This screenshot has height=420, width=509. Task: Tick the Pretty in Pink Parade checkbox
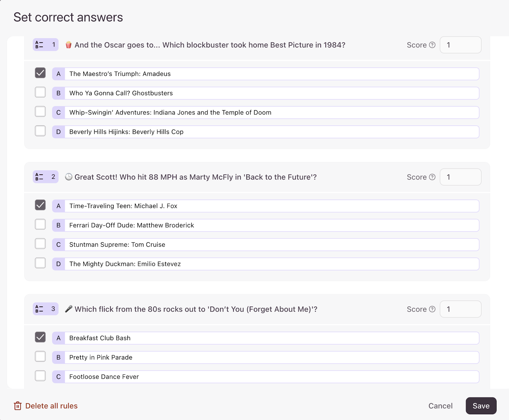tap(40, 356)
